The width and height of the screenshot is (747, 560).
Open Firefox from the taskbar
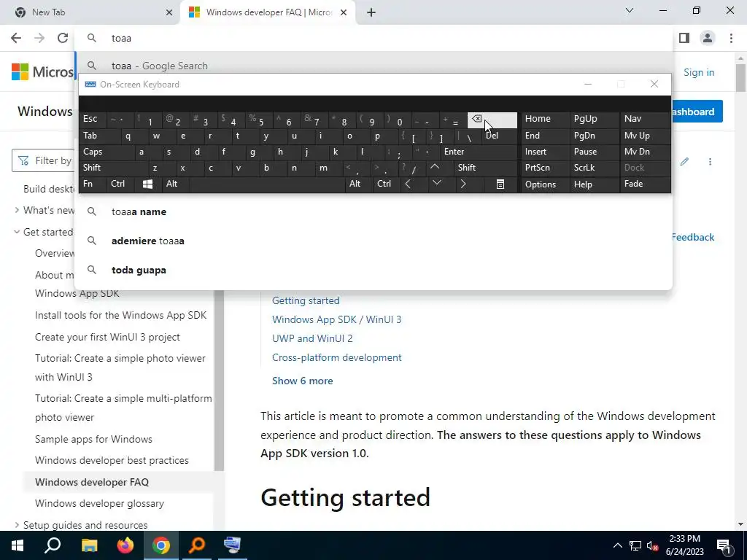pyautogui.click(x=125, y=545)
